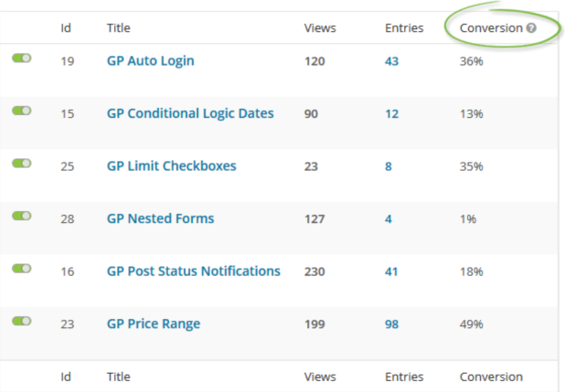Sort by the top Id column header
The image size is (565, 392).
click(66, 28)
